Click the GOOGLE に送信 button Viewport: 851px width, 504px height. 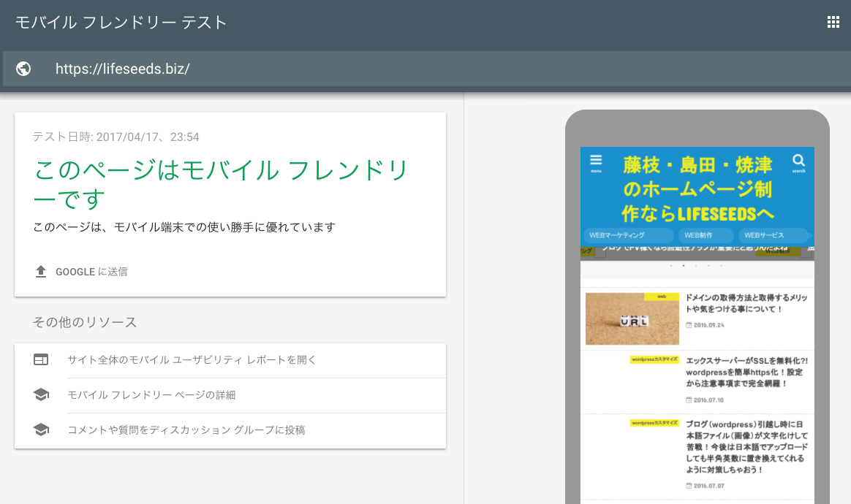coord(91,272)
